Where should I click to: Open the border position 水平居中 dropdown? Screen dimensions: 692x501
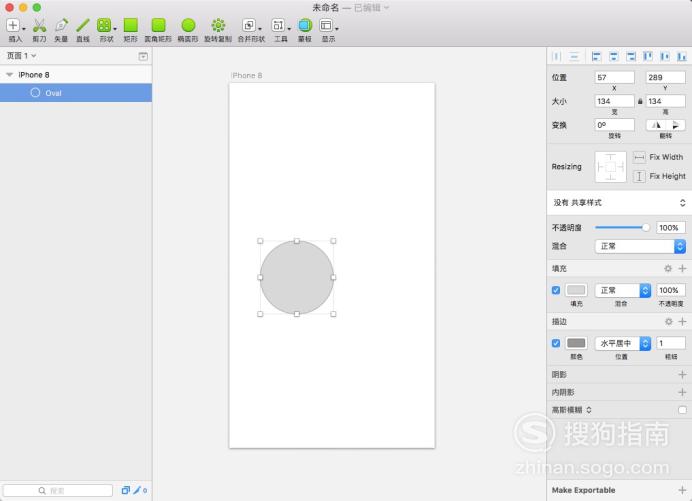coord(623,343)
